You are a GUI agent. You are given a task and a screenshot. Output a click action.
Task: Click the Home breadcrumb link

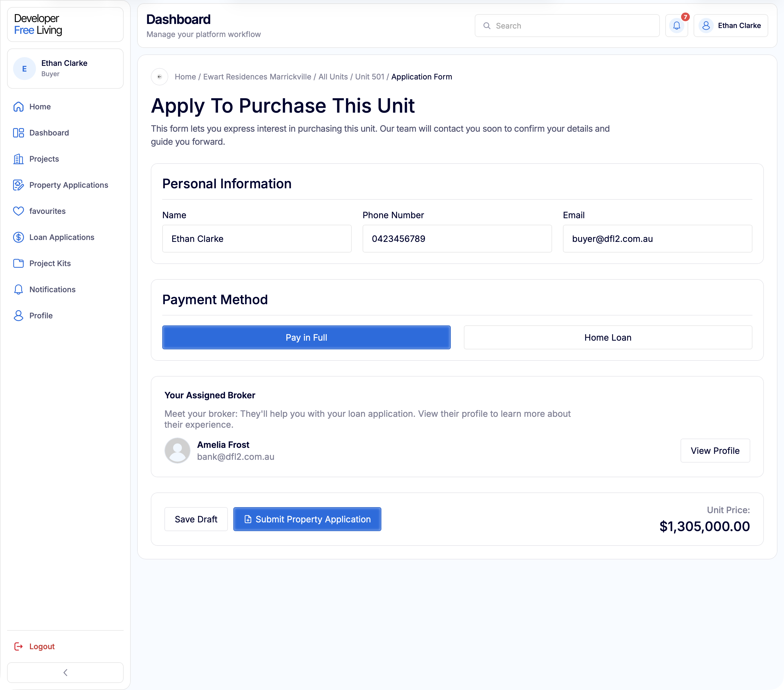tap(185, 77)
